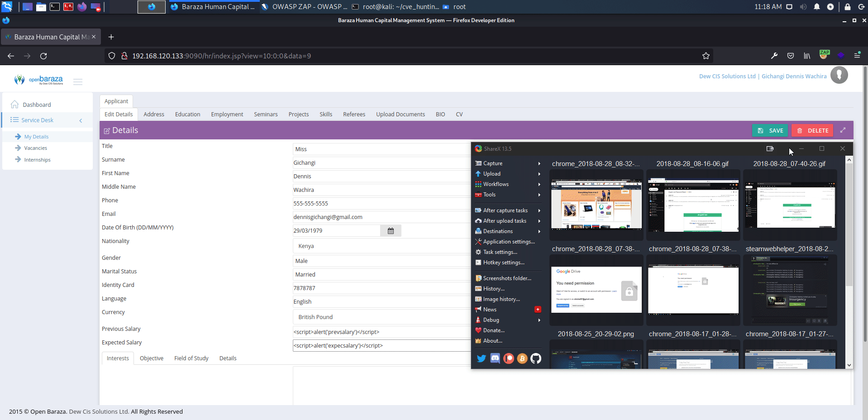868x420 pixels.
Task: Select the steamwebhelper screenshot thumbnail
Action: [790, 290]
